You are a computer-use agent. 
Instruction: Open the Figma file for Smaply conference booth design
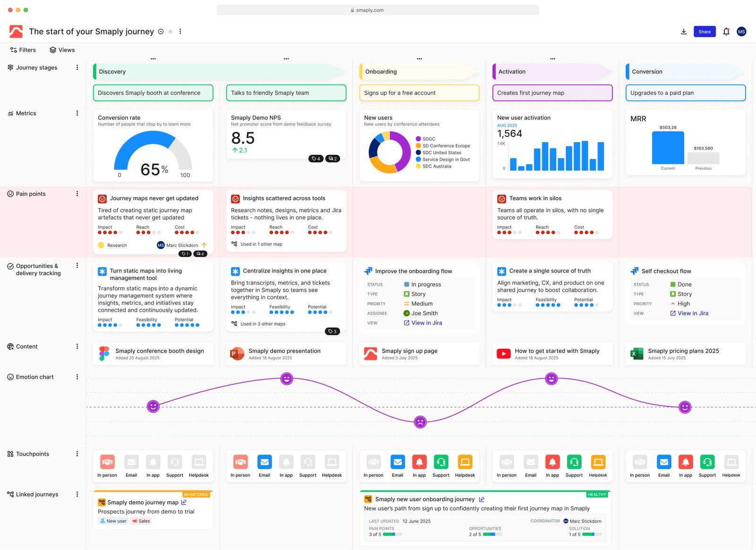[103, 353]
